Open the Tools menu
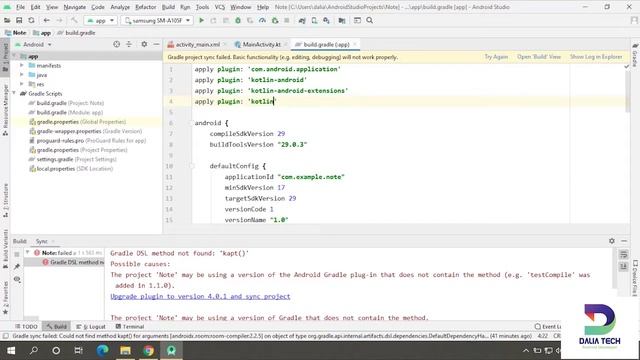 [x=202, y=7]
